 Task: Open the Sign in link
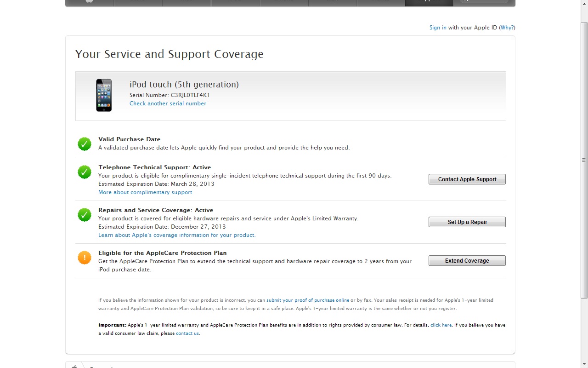coord(438,28)
